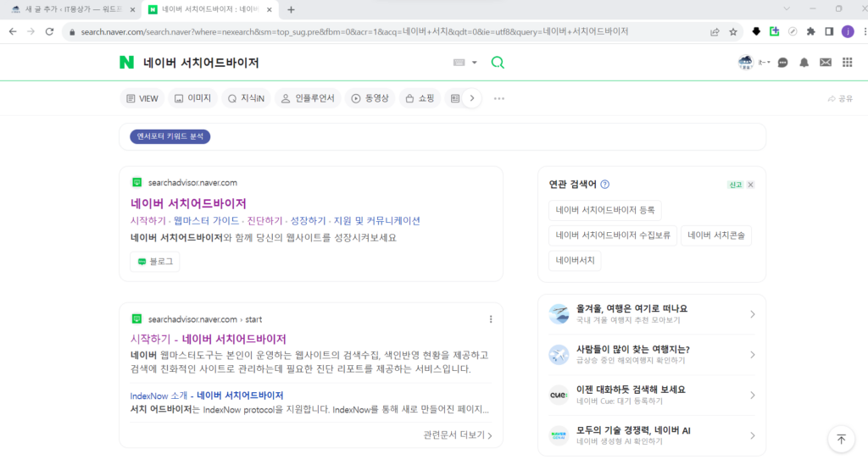Switch to the 인플루언서 search tab

coord(308,98)
